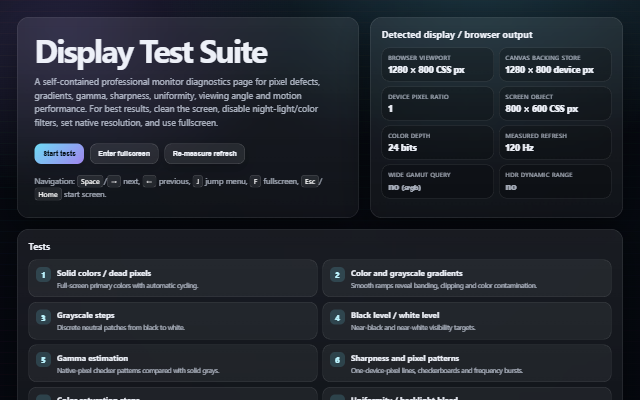
Task: Click text 'Full-screen primary colors with automatic cycling.'
Action: pos(127,286)
